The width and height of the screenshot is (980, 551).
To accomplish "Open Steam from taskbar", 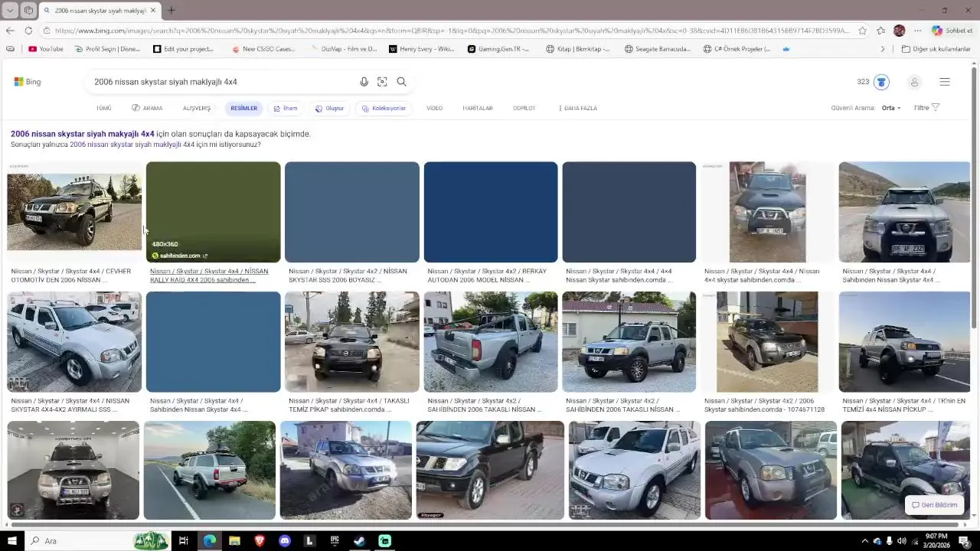I will (360, 541).
